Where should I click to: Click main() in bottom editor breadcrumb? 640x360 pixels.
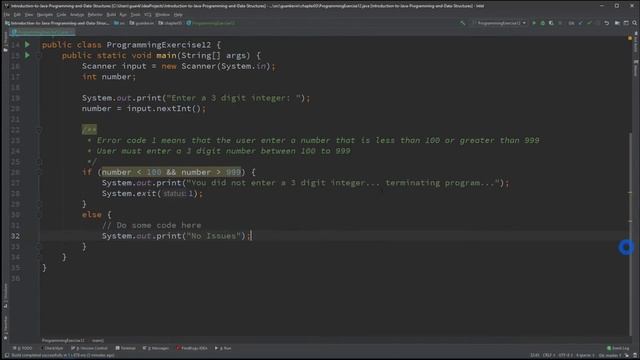[98, 340]
